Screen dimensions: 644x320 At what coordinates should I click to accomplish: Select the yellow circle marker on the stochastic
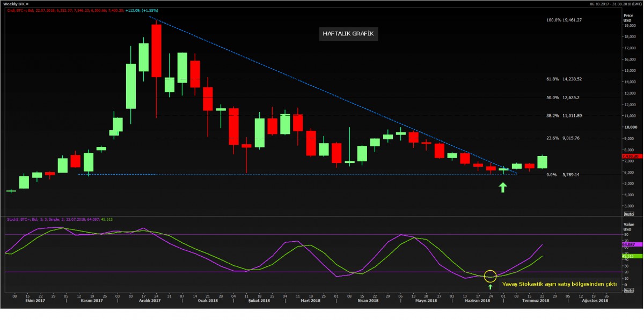click(x=490, y=276)
